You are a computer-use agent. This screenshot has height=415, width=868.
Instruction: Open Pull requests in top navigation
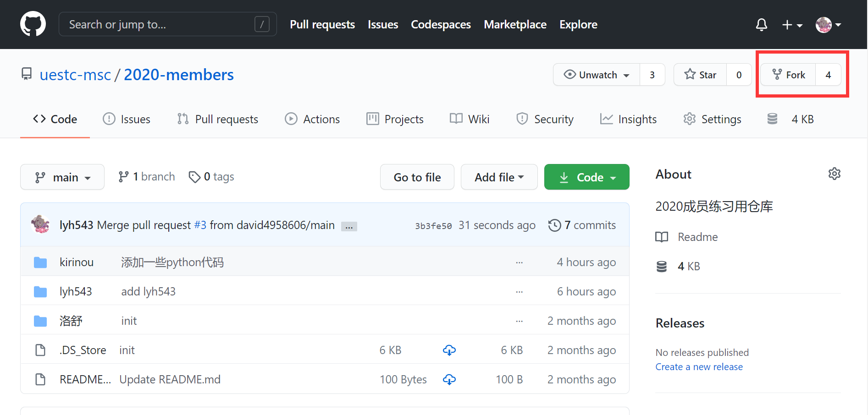click(x=322, y=24)
